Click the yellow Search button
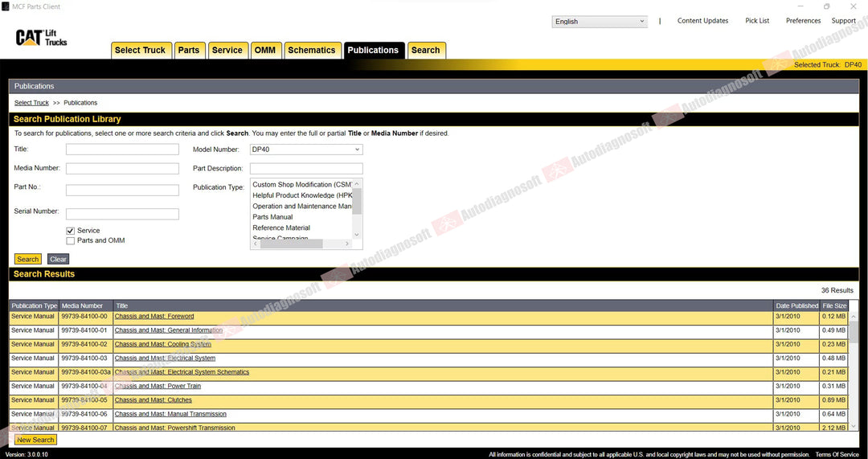The image size is (868, 459). pos(27,259)
